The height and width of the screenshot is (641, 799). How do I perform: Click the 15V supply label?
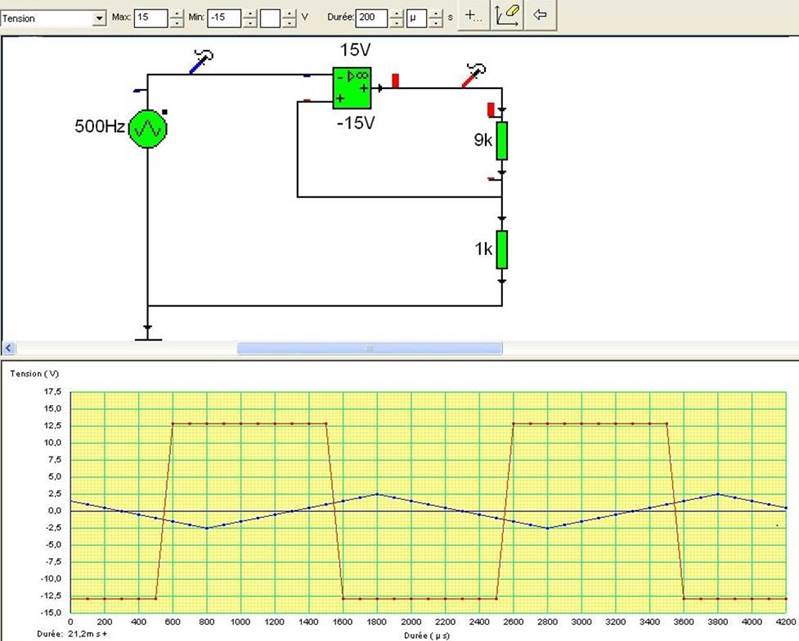[x=355, y=50]
